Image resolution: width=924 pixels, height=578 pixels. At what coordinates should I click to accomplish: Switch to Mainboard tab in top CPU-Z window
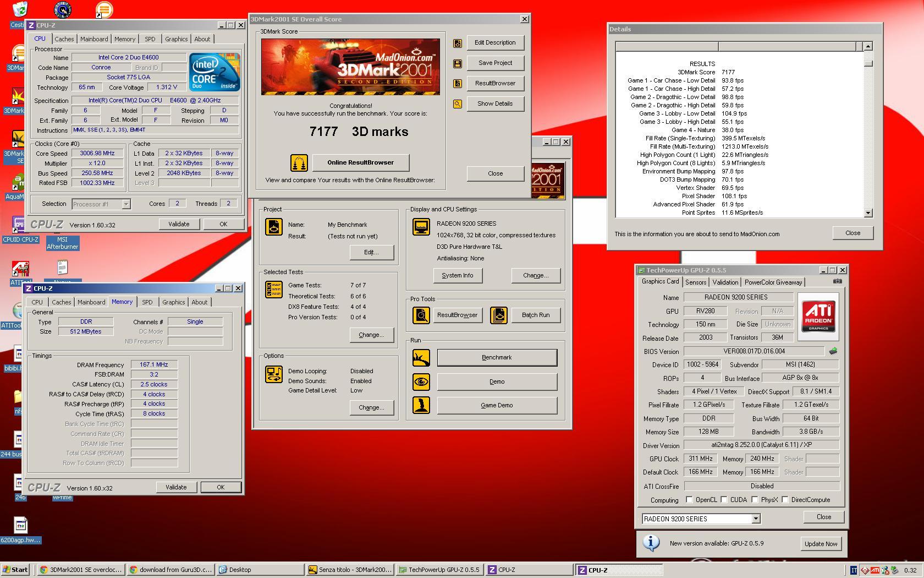click(94, 39)
